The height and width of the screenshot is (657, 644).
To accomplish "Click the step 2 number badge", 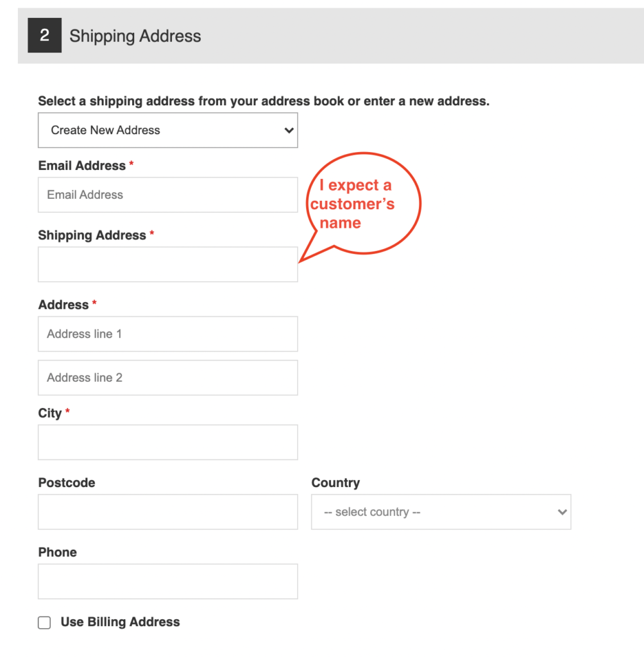I will coord(44,35).
